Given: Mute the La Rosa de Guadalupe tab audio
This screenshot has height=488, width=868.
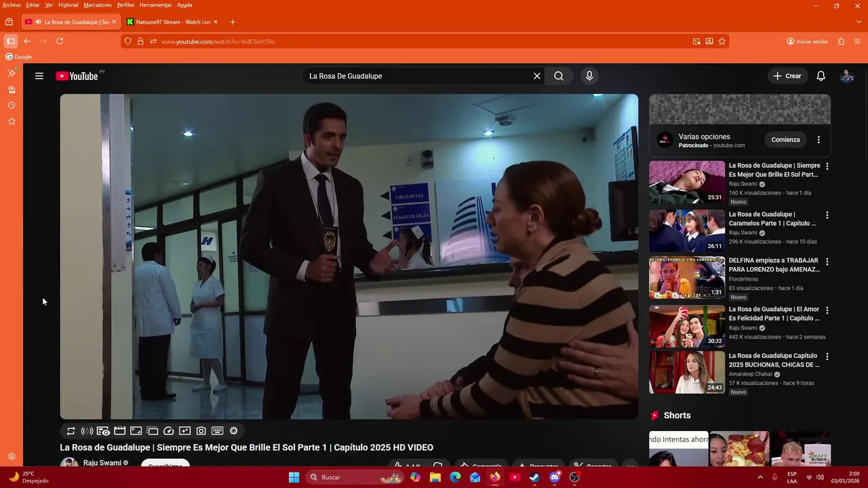Looking at the screenshot, I should click(x=39, y=22).
